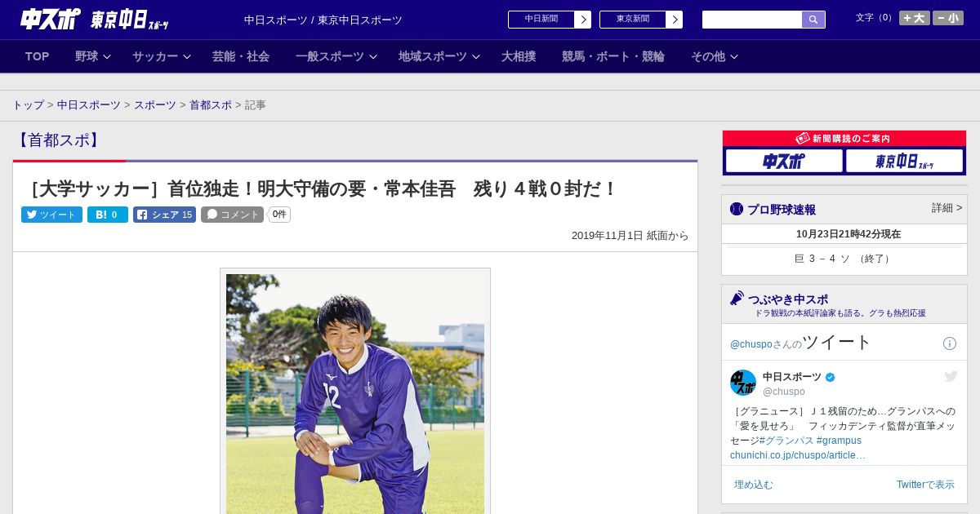Click baseball icon beside プロ野球速報
The width and height of the screenshot is (980, 514).
(x=737, y=210)
